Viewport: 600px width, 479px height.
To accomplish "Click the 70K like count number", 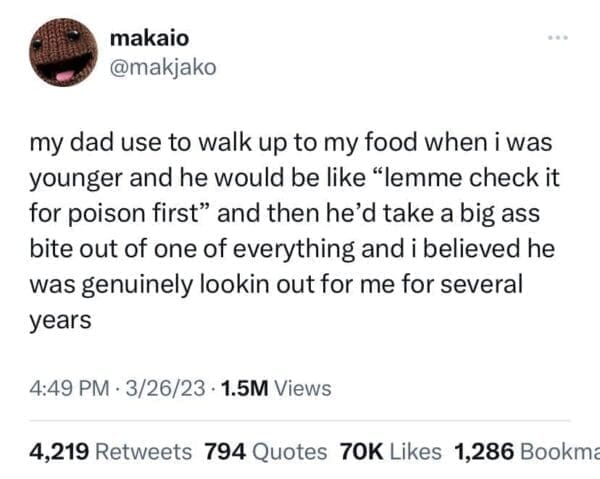I will tap(356, 451).
